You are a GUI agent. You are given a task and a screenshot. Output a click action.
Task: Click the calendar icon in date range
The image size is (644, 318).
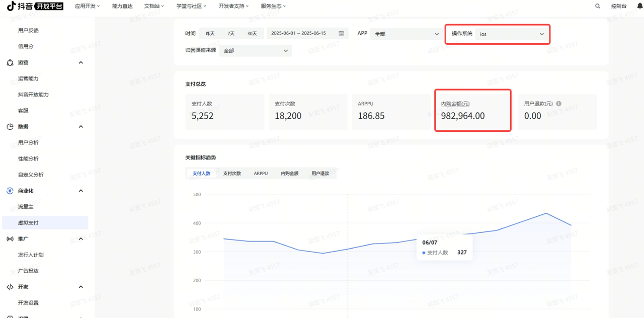341,34
